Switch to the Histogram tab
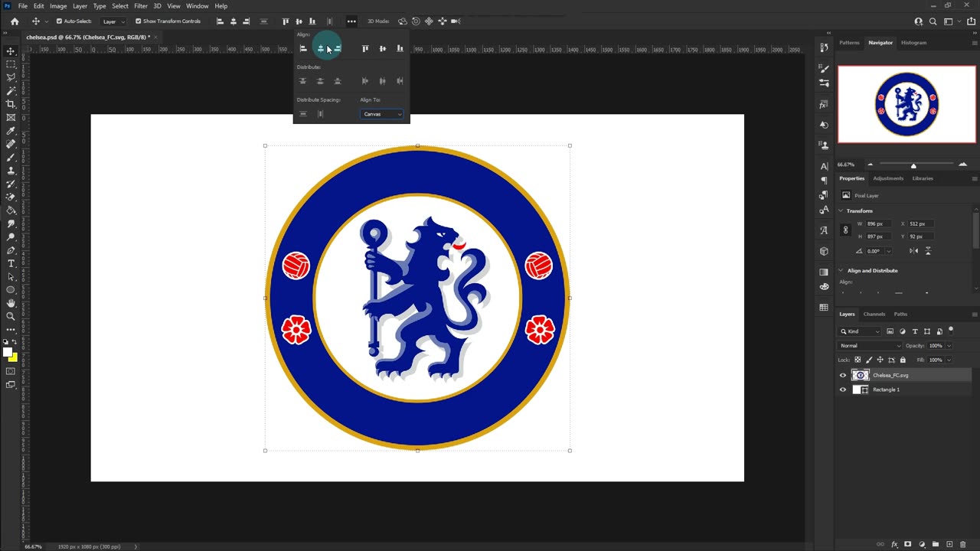Image resolution: width=980 pixels, height=551 pixels. point(913,43)
